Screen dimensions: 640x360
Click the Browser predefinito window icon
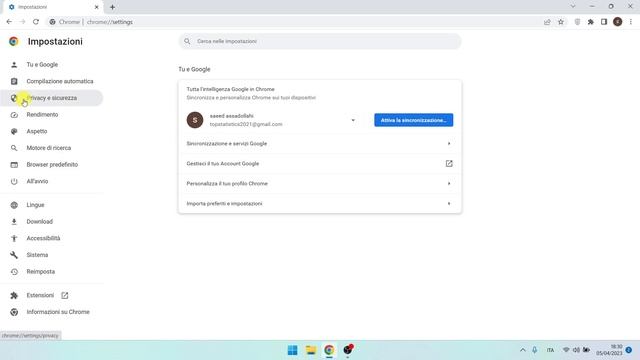click(14, 164)
